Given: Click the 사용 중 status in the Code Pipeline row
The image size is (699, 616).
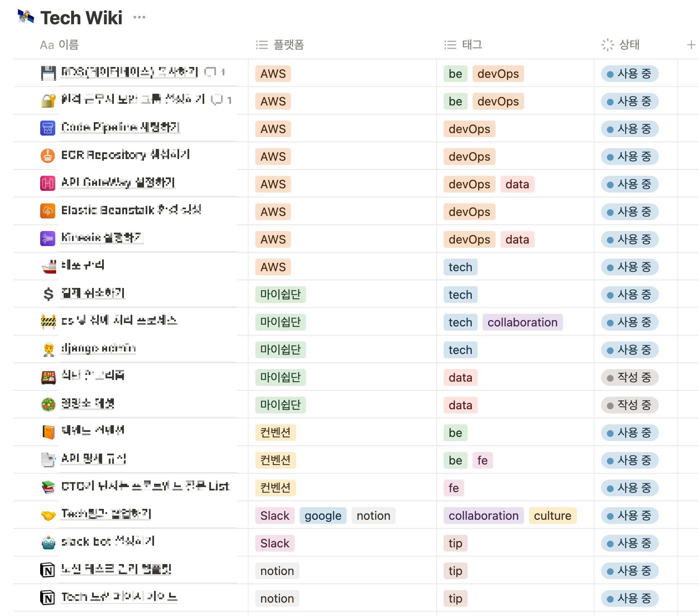Looking at the screenshot, I should pos(630,129).
